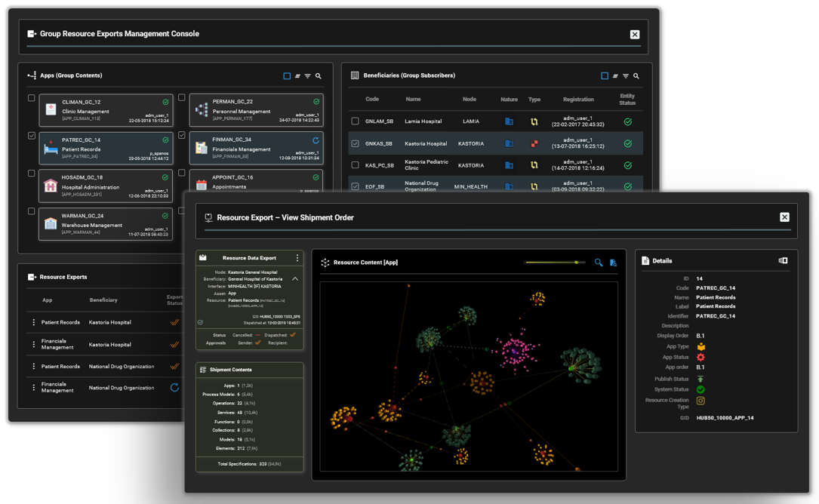Click the refresh icon on FINMAN_GC_34 card
Viewport: 819px width, 504px height.
click(x=316, y=140)
